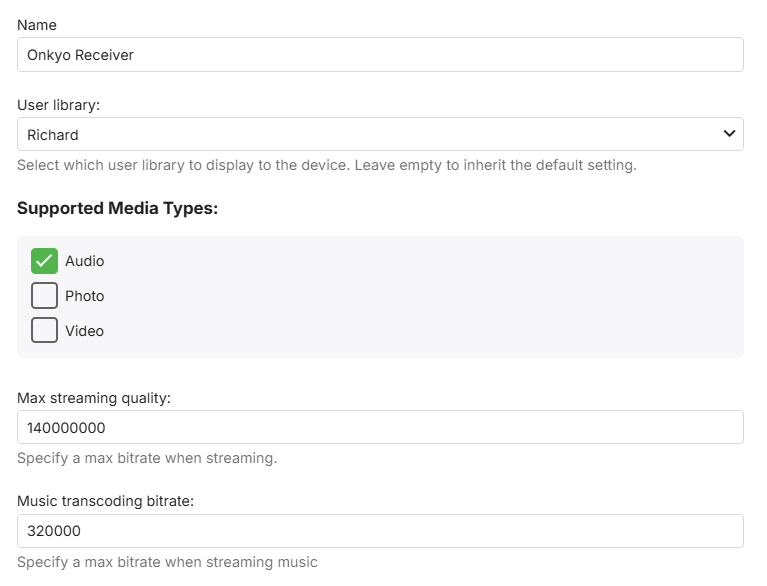The image size is (767, 586).
Task: Click the "User library:" label
Action: (57, 103)
